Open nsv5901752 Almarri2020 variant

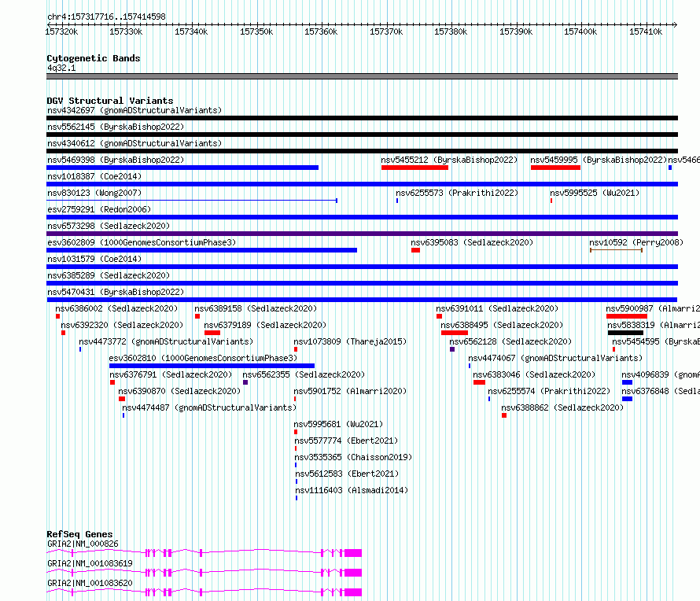(350, 391)
